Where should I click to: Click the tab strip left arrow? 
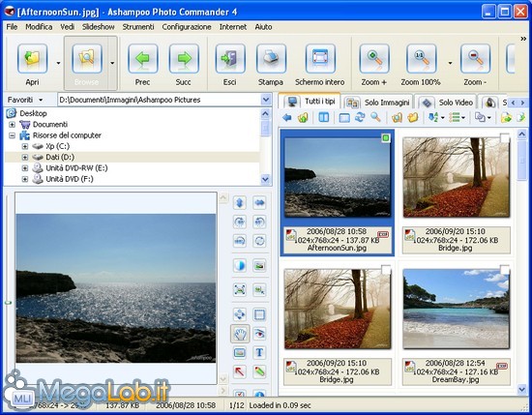[514, 103]
